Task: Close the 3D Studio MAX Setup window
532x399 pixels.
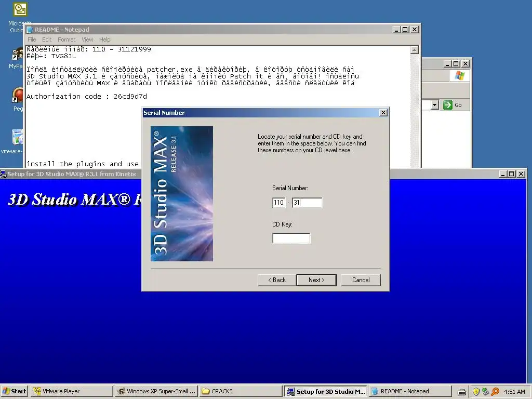Action: [x=522, y=174]
